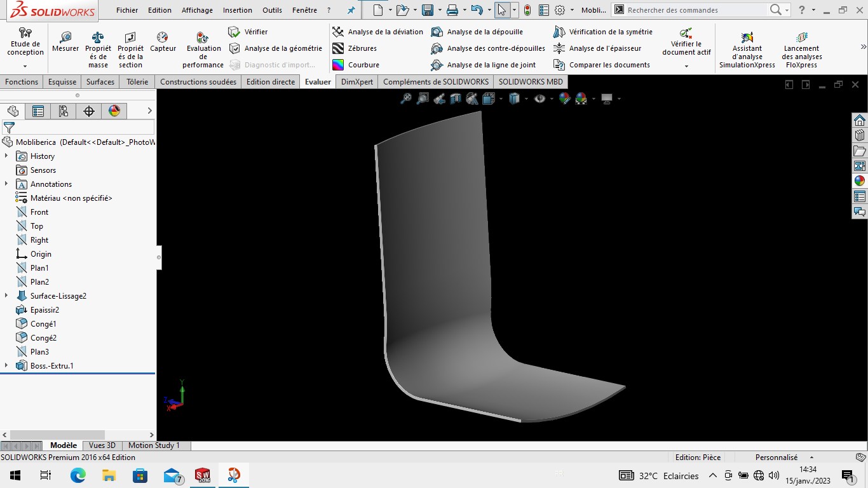Expand Boss.-Extru.1 feature node
The height and width of the screenshot is (488, 868).
coord(6,365)
